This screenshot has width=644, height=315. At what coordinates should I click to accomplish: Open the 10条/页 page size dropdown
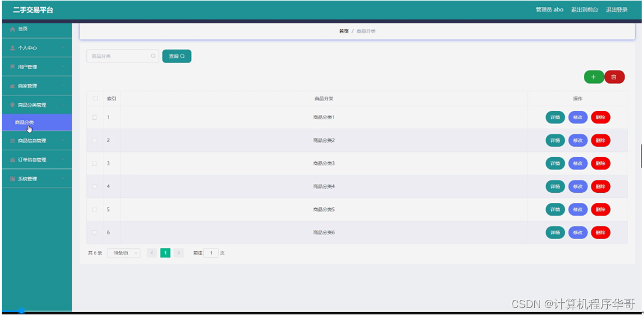tap(124, 253)
